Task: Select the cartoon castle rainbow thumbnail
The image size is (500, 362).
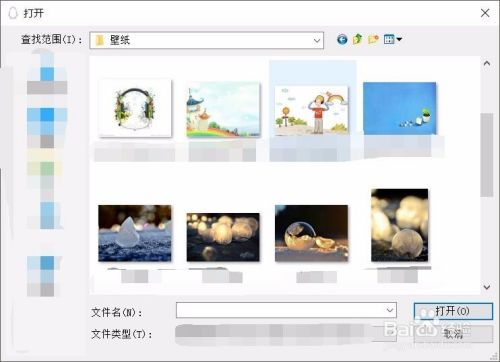Action: 223,110
